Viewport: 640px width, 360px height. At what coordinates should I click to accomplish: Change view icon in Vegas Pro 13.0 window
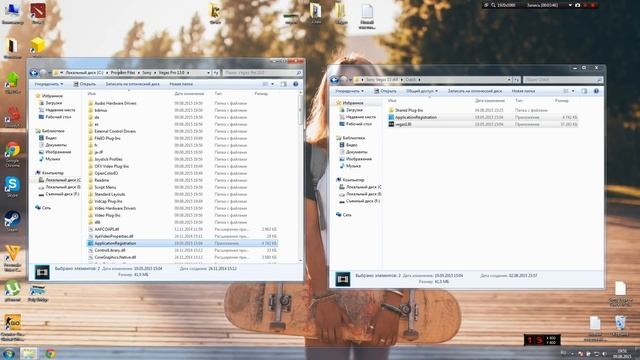coord(265,84)
